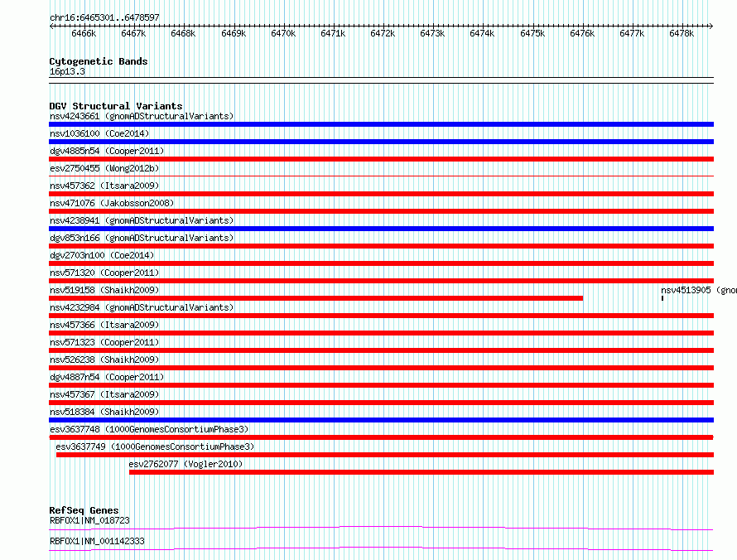Click the nsv4513905 variant label
The height and width of the screenshot is (560, 737).
pos(698,290)
